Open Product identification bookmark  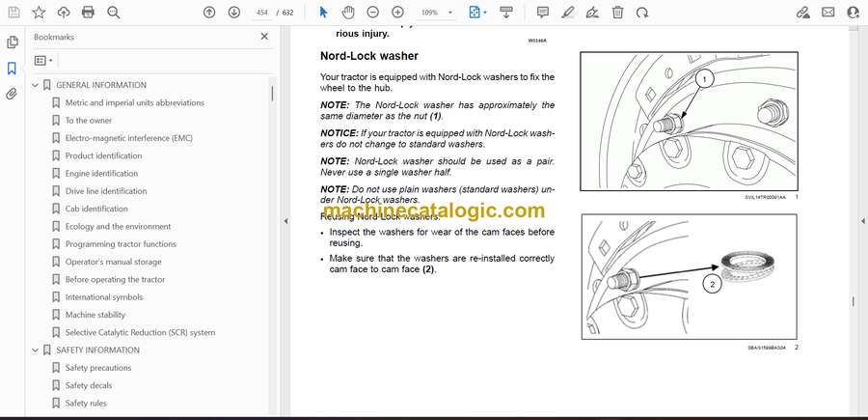(x=103, y=156)
